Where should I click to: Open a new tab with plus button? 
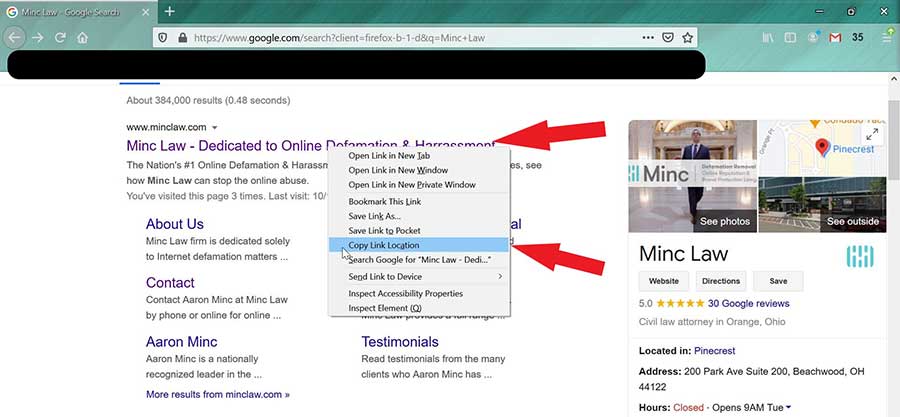(x=169, y=11)
